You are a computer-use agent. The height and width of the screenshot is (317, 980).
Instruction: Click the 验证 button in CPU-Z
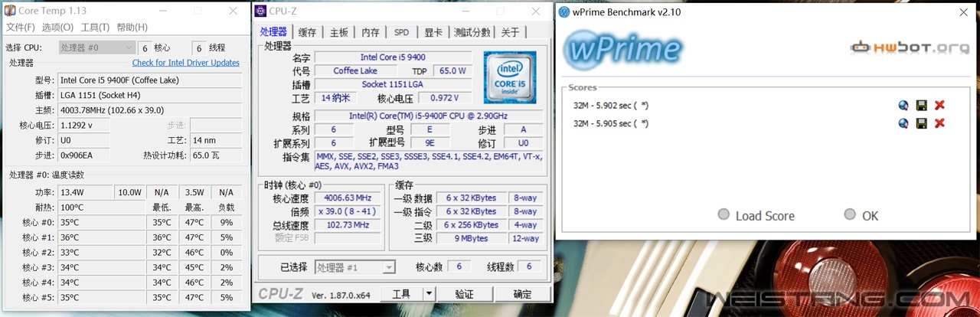click(x=464, y=294)
